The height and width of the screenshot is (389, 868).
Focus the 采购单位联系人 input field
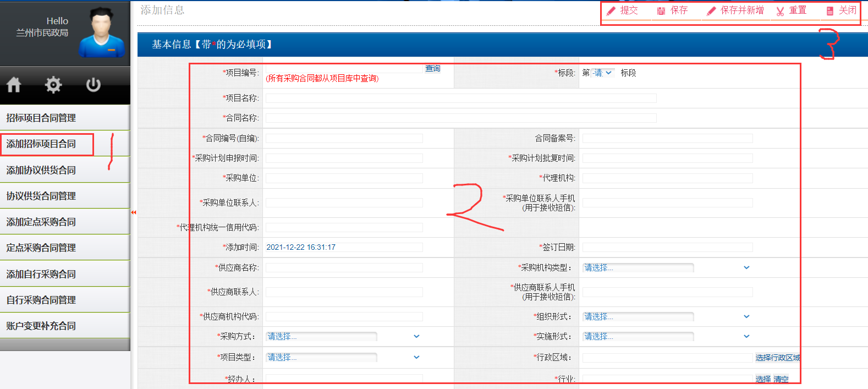point(344,202)
